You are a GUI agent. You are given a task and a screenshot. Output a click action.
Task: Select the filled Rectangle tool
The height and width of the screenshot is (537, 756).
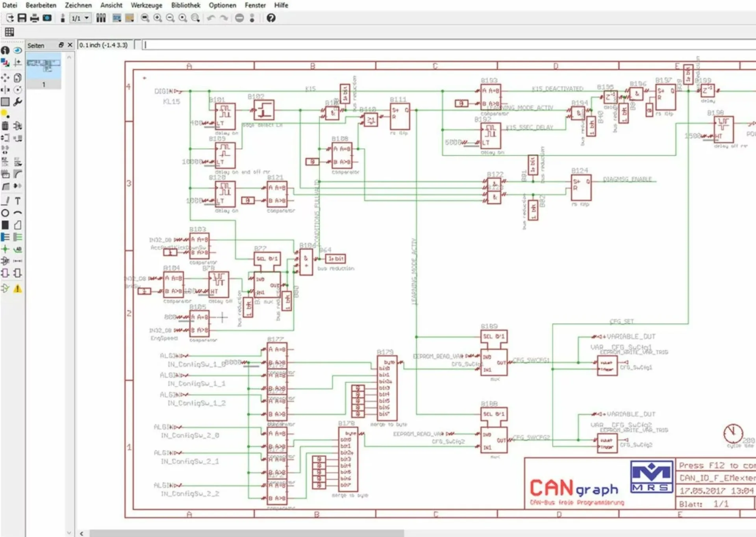5,225
